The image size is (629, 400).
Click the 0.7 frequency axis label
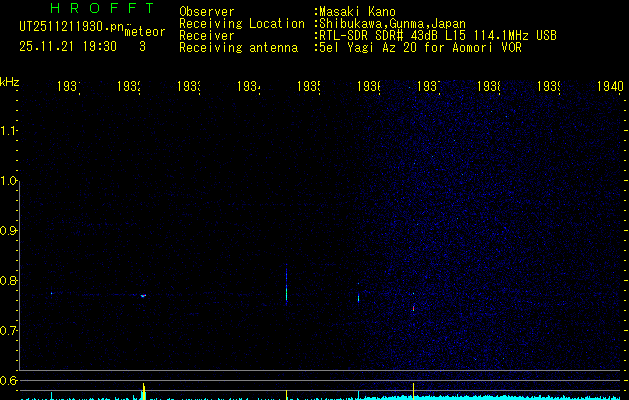click(8, 331)
